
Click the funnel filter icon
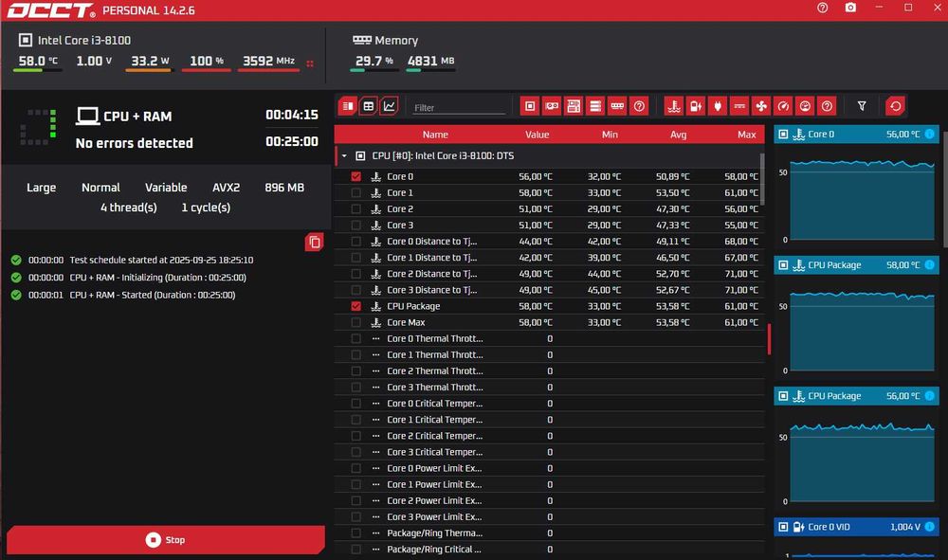point(862,106)
